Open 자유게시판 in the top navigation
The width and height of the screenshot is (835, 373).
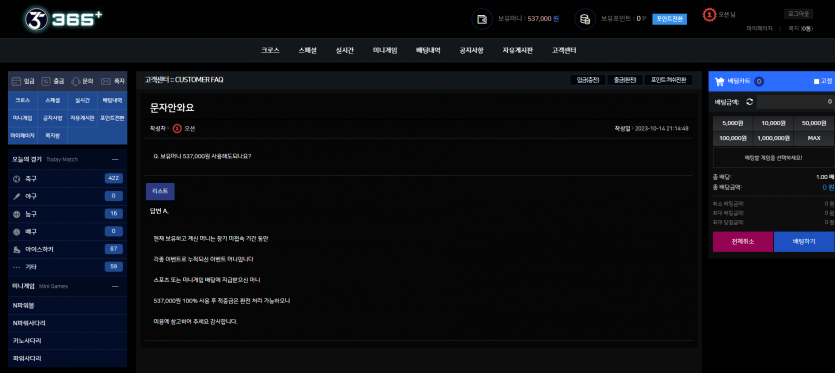coord(518,51)
